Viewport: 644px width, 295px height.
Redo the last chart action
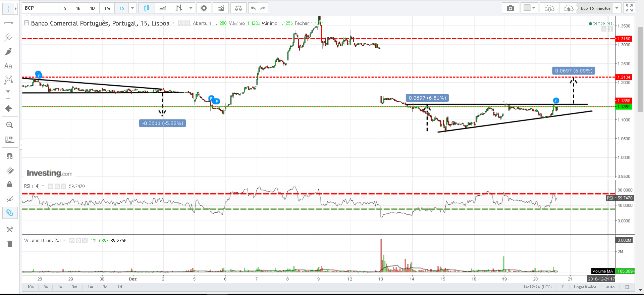(263, 8)
